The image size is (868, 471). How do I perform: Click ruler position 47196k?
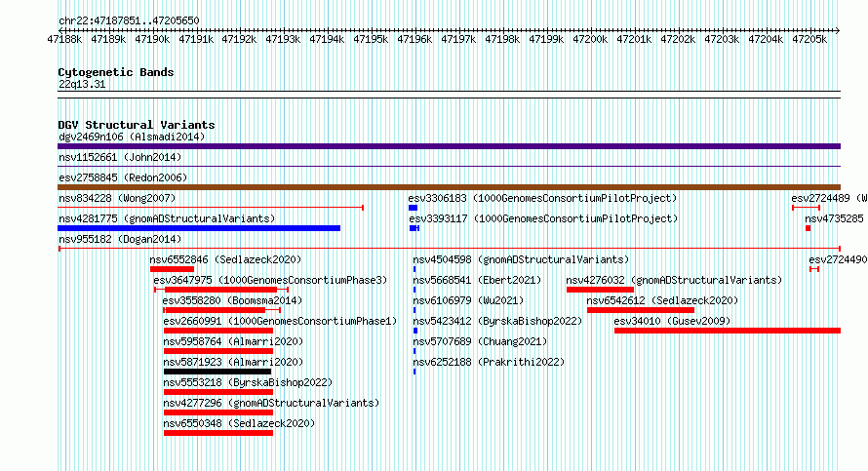click(414, 39)
